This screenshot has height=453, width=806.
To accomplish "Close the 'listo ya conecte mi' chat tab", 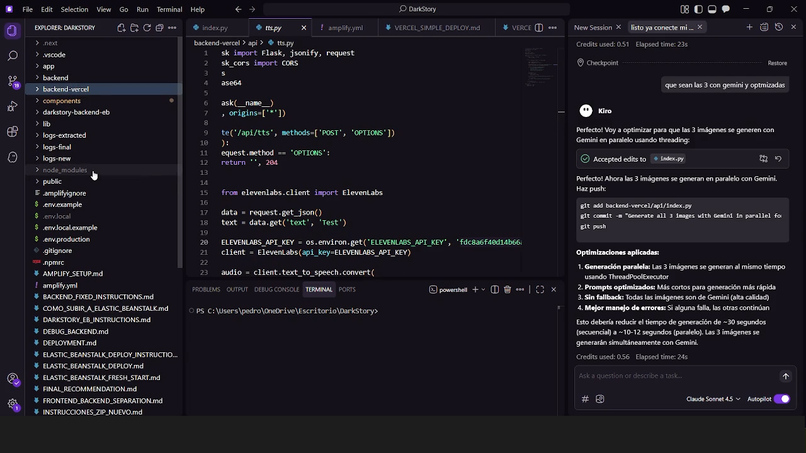I will pyautogui.click(x=700, y=27).
